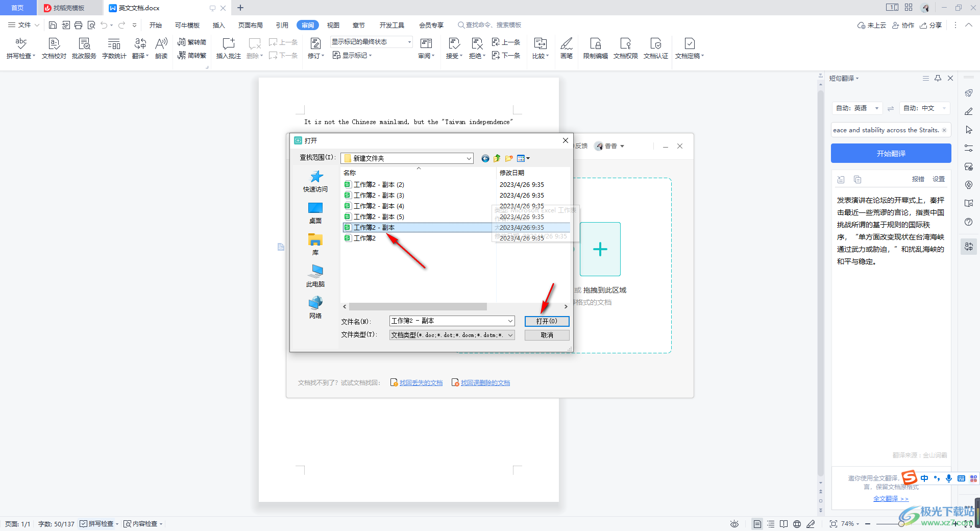Click the print icon in quick toolbar
The height and width of the screenshot is (531, 980).
point(78,25)
